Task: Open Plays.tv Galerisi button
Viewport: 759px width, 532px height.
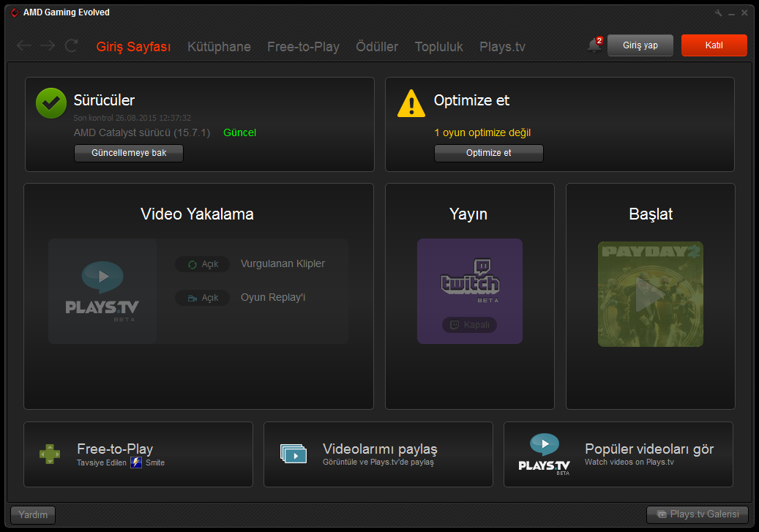Action: click(698, 514)
